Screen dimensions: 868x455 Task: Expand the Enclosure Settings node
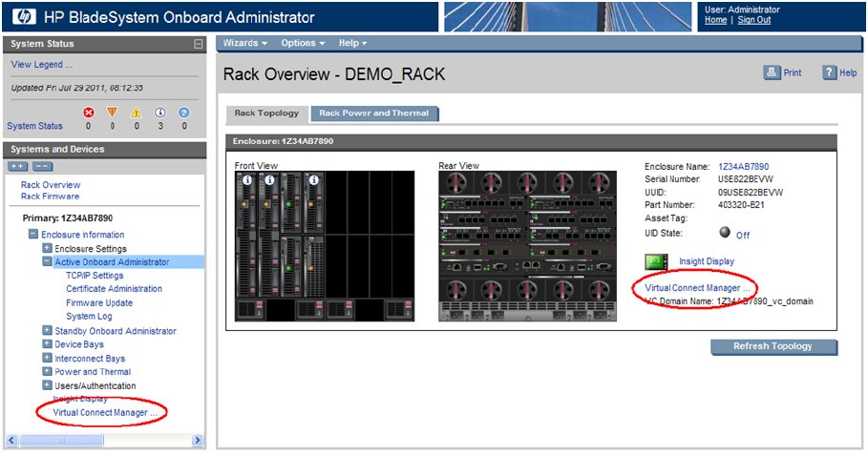(47, 248)
